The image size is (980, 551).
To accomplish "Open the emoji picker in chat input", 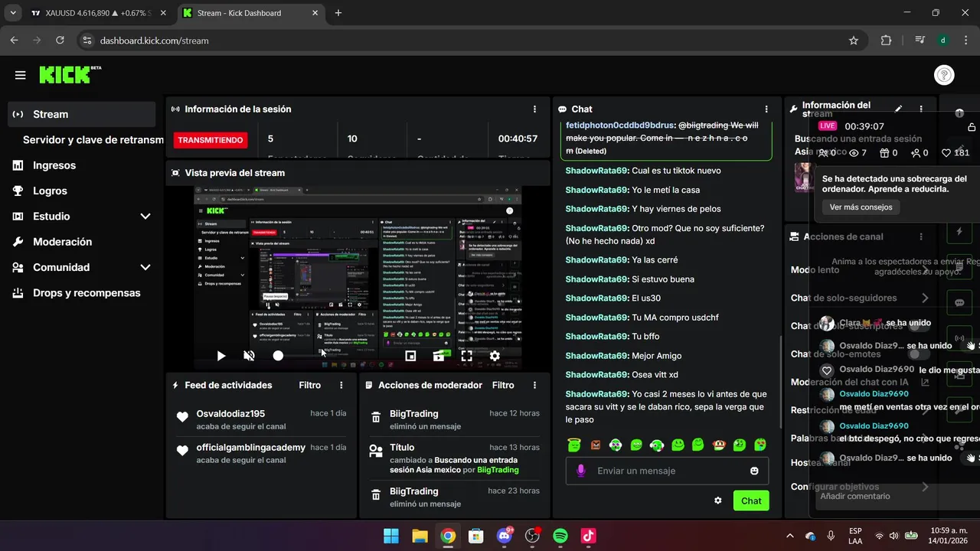I will [754, 471].
